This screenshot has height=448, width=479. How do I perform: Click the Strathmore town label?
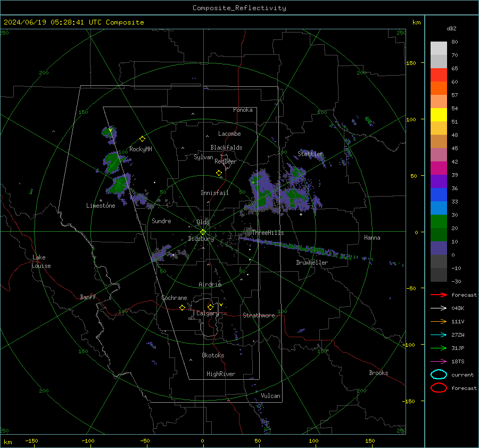pyautogui.click(x=259, y=315)
